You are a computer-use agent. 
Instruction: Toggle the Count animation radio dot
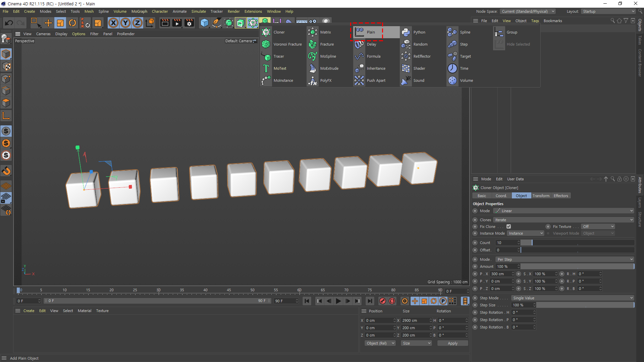475,243
